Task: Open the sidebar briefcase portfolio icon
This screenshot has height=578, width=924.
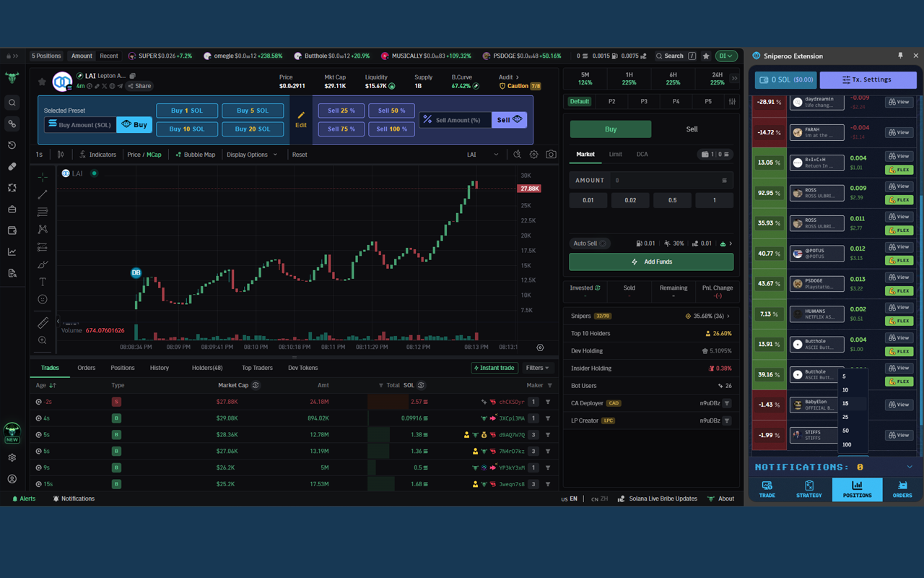Action: (x=12, y=210)
